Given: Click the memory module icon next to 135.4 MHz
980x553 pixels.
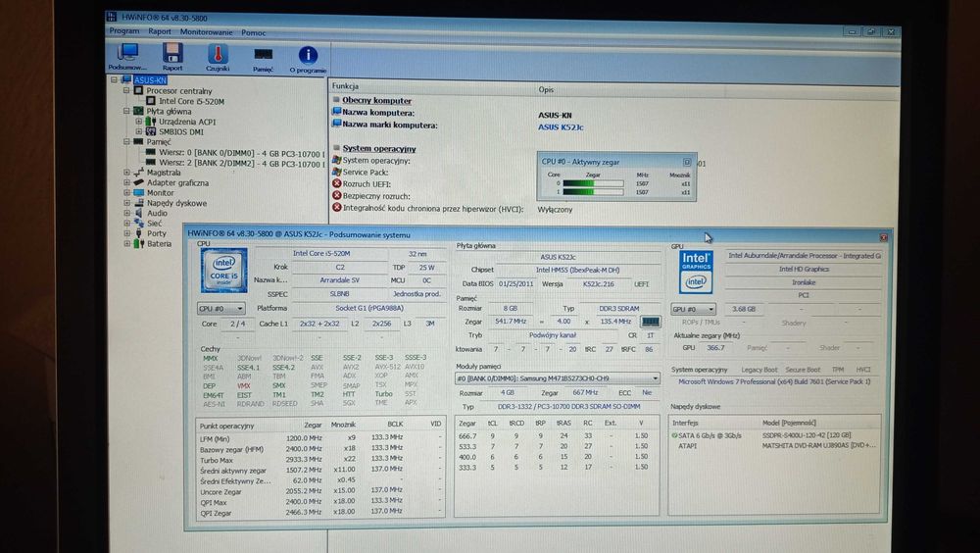Looking at the screenshot, I should [650, 322].
